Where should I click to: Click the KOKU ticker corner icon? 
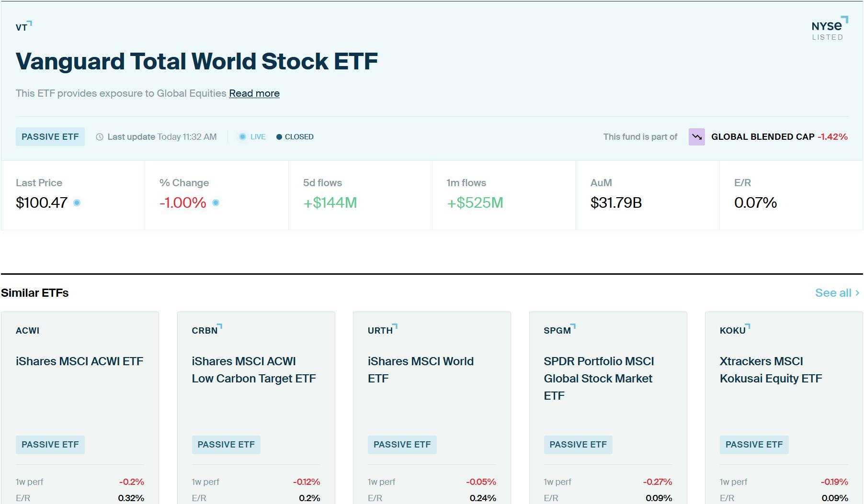(x=747, y=325)
